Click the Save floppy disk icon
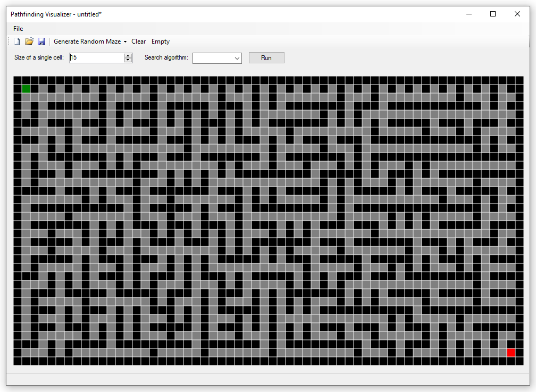Screen dimensions: 536x392 tap(41, 41)
